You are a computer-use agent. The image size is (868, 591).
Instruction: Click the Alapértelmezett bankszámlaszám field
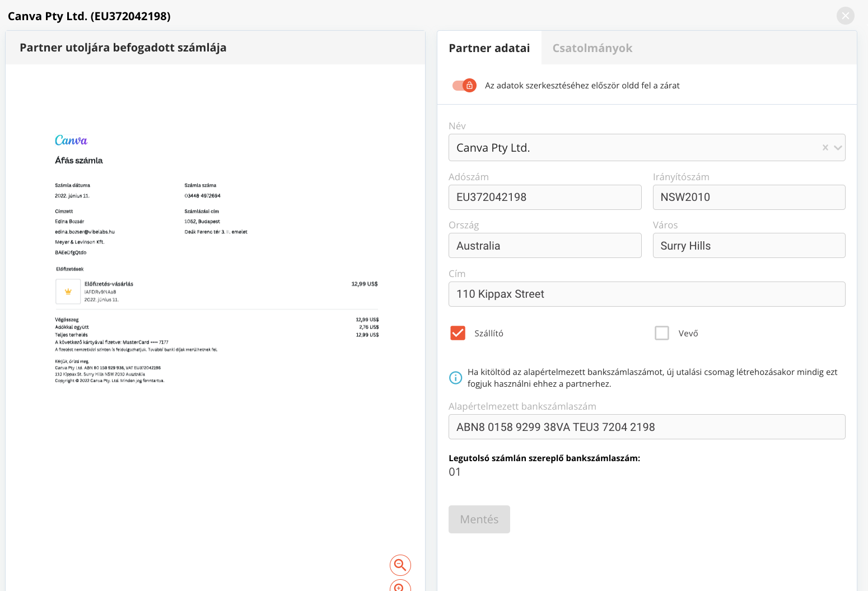[x=647, y=426]
